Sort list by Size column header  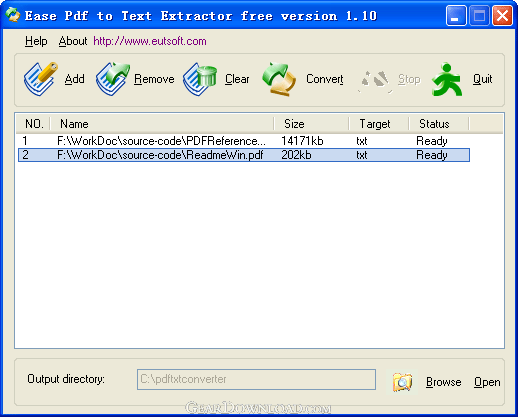coord(312,124)
